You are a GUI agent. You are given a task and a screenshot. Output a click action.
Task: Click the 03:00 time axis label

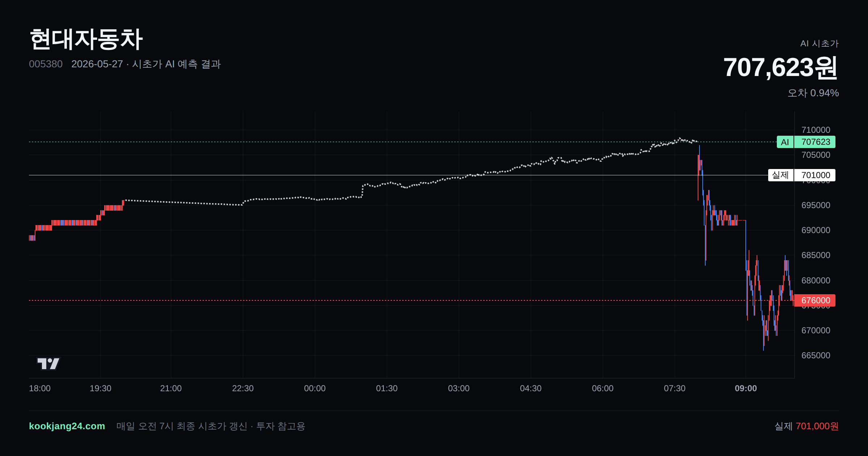459,388
